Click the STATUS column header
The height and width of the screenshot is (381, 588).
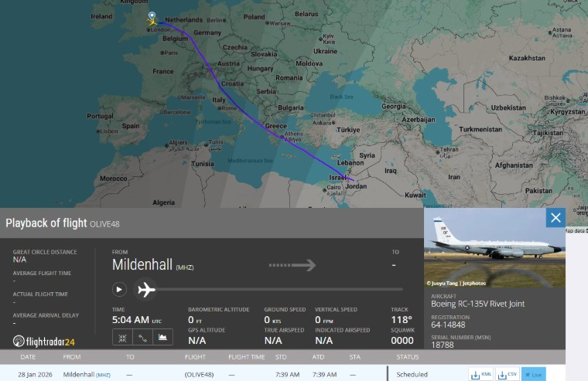tap(407, 357)
